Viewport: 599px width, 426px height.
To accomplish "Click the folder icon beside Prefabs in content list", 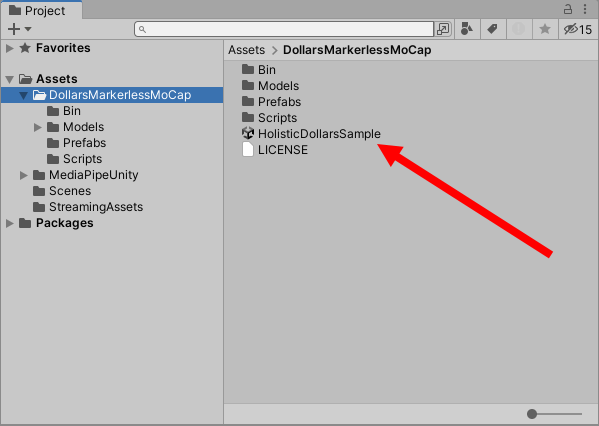I will pyautogui.click(x=248, y=101).
